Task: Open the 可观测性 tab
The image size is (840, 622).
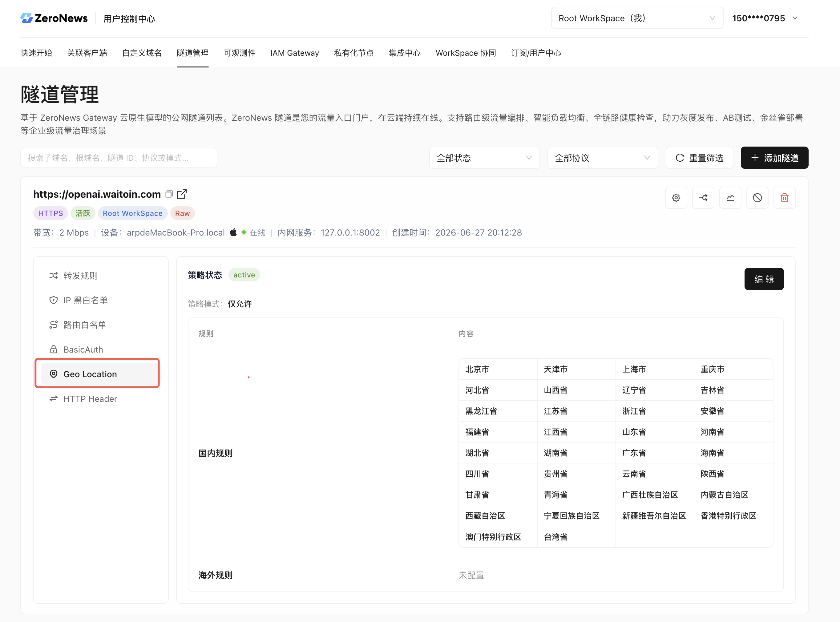Action: click(240, 53)
